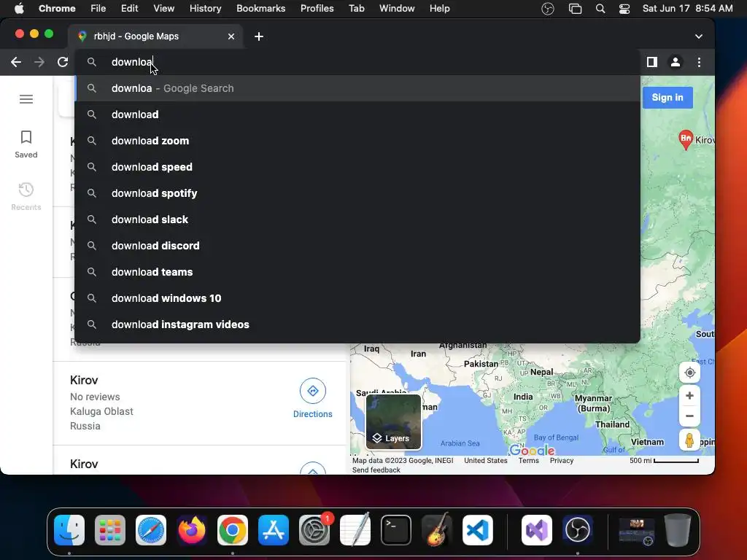Zoom out on the map
The width and height of the screenshot is (747, 560).
pos(689,416)
